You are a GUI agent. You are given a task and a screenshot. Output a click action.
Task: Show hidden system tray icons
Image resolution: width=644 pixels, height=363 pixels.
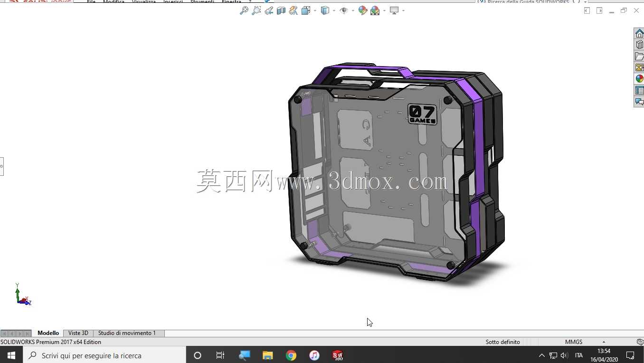pos(541,355)
